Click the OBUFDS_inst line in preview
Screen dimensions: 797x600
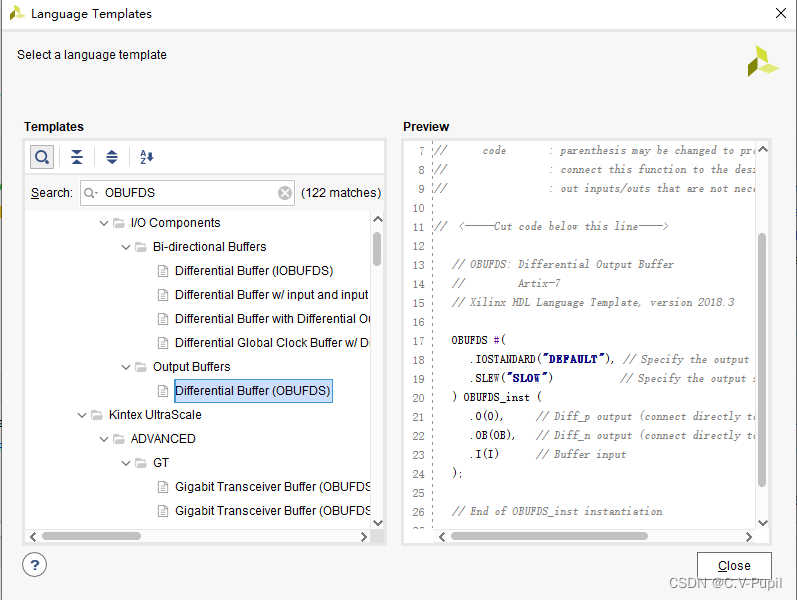(x=497, y=397)
